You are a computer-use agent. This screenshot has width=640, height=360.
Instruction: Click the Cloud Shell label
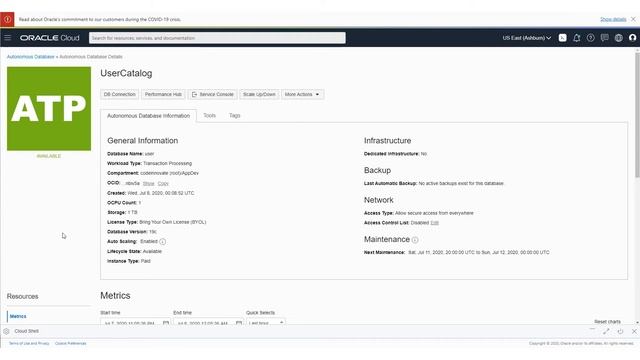pos(27,331)
